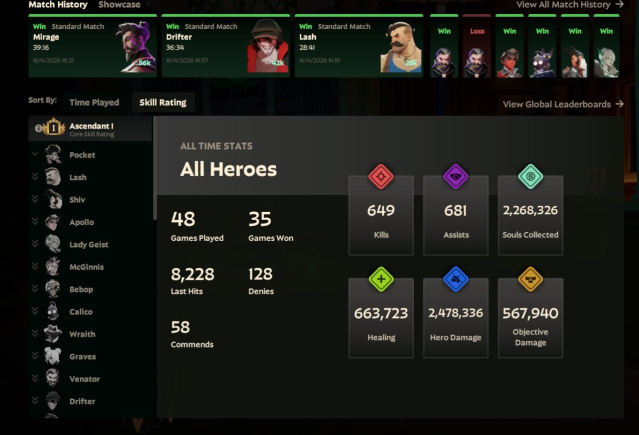
Task: Sort heroes by Time Played
Action: click(x=94, y=102)
